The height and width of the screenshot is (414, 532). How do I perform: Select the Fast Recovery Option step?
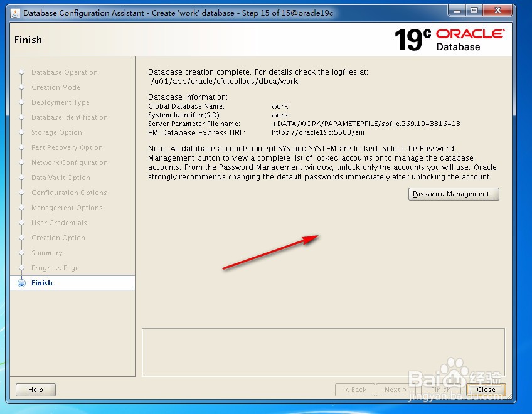point(67,147)
